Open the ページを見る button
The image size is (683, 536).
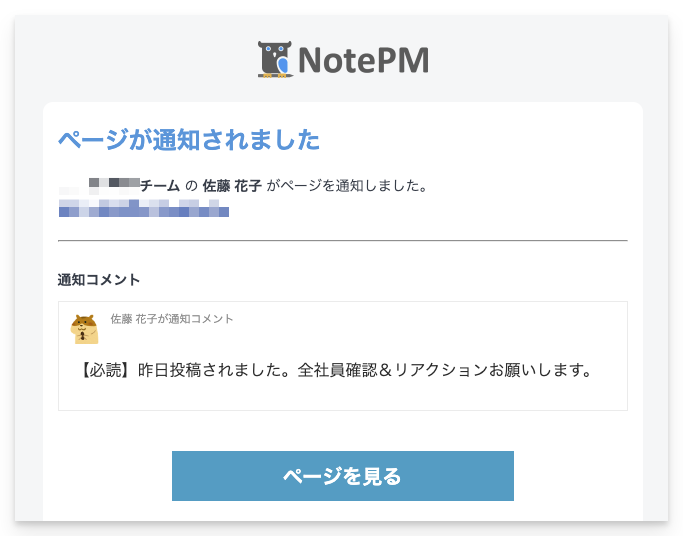tap(343, 476)
